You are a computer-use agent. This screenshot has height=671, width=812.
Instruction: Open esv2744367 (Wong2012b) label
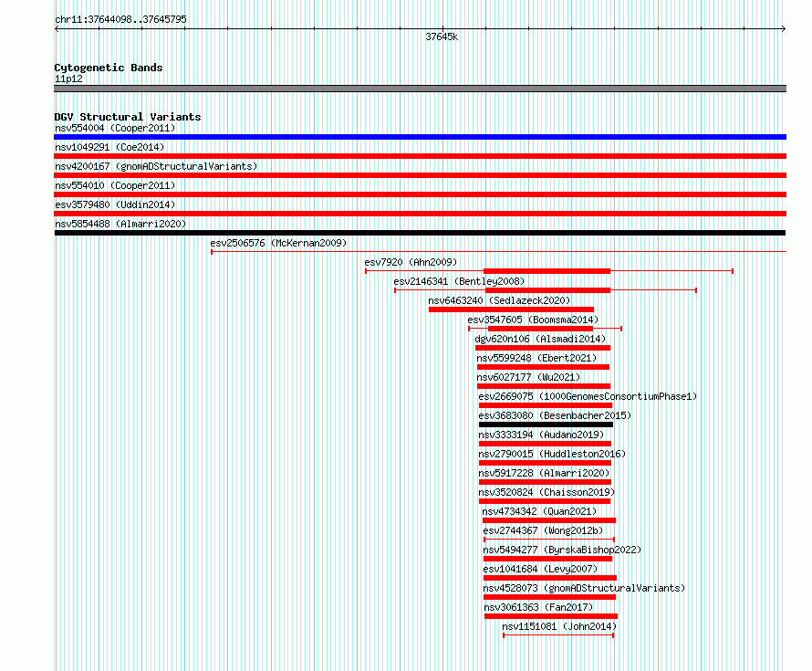click(x=543, y=530)
